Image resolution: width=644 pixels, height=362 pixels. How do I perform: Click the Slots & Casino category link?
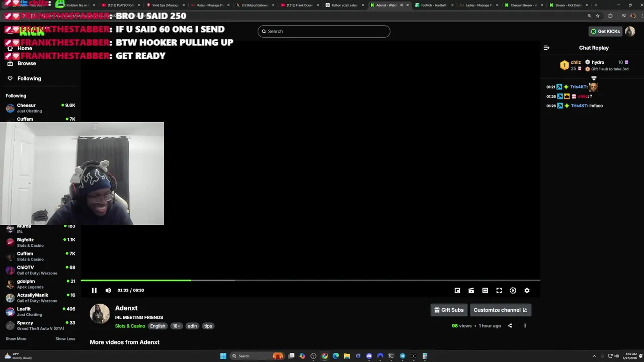point(130,326)
